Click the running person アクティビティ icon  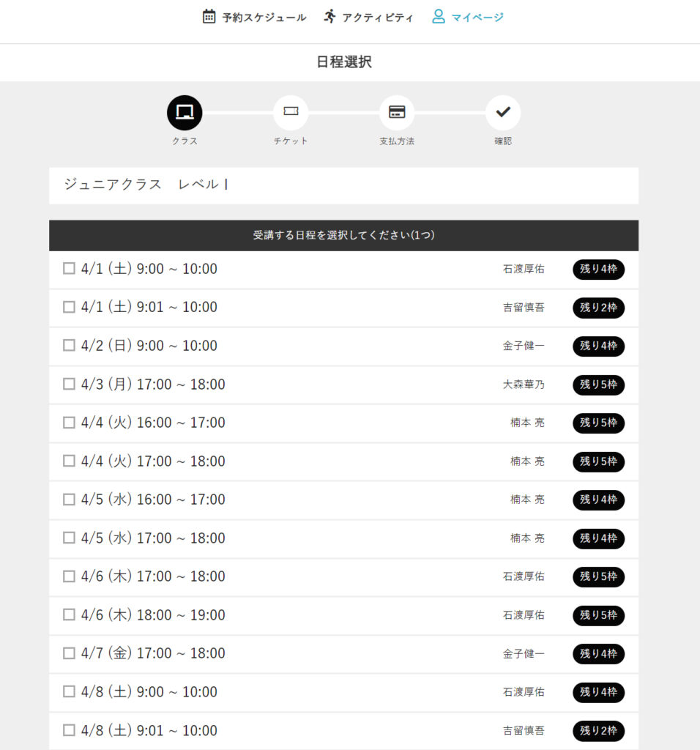point(329,17)
